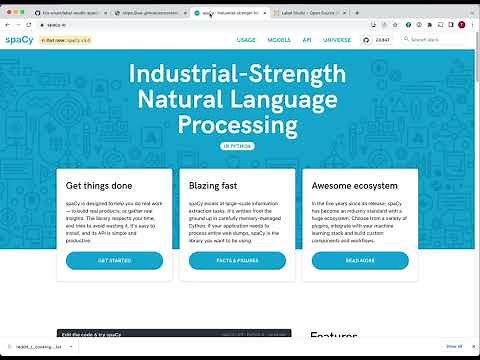The image size is (480, 360).
Task: Open the API nav item
Action: pyautogui.click(x=307, y=40)
